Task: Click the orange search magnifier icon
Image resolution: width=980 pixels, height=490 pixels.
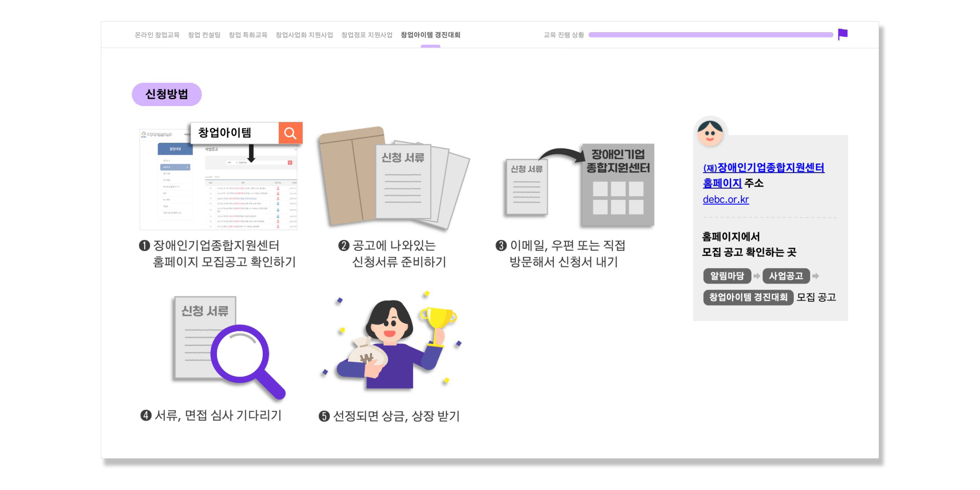Action: tap(290, 133)
